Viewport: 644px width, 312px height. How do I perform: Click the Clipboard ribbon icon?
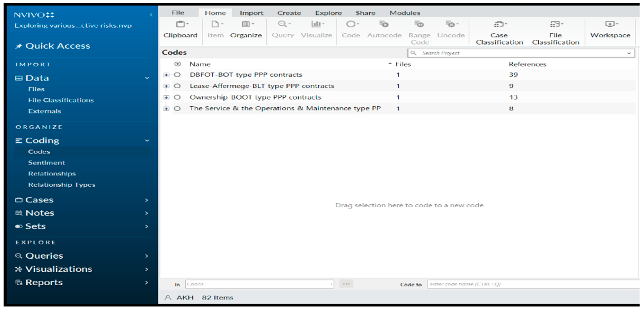pos(181,24)
